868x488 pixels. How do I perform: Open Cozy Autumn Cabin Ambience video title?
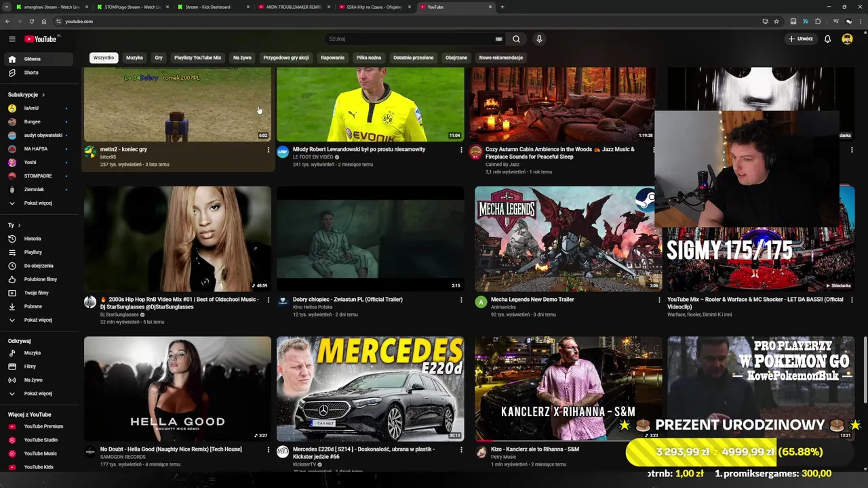pyautogui.click(x=560, y=153)
